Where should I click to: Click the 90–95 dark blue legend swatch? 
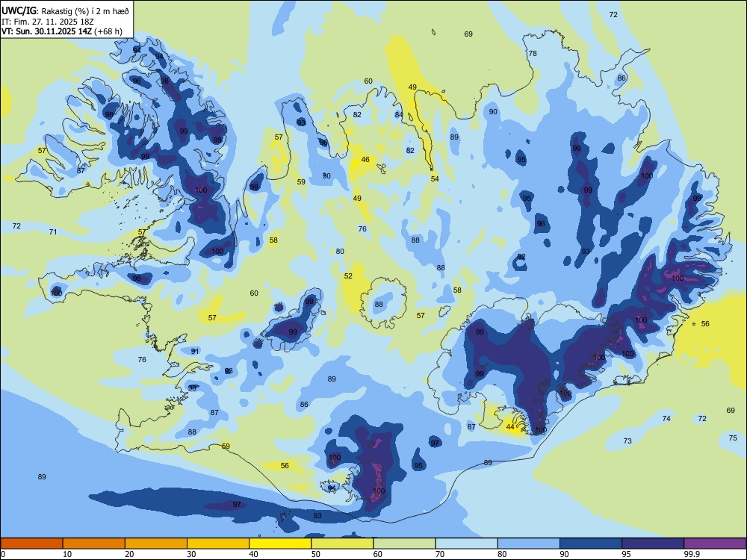[x=591, y=544]
